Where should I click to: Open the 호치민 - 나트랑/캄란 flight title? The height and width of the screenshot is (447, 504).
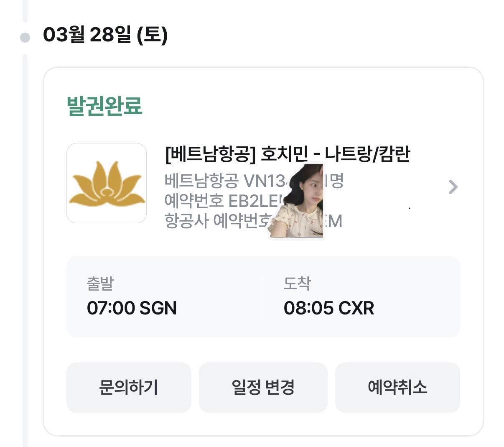coord(288,154)
